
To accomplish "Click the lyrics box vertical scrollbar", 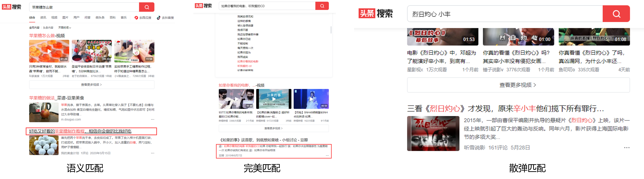I will 331,30.
